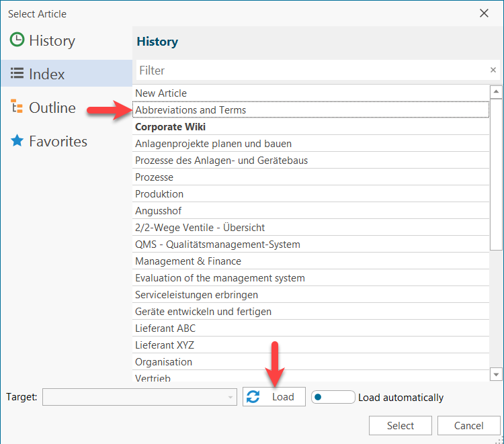Click the History clock icon
504x444 pixels.
pos(17,40)
